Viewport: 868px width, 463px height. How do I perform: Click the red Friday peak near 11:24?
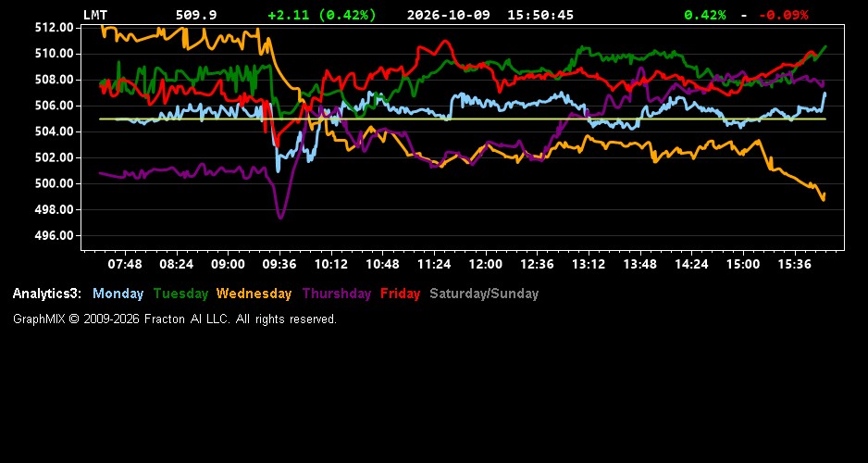(x=444, y=41)
